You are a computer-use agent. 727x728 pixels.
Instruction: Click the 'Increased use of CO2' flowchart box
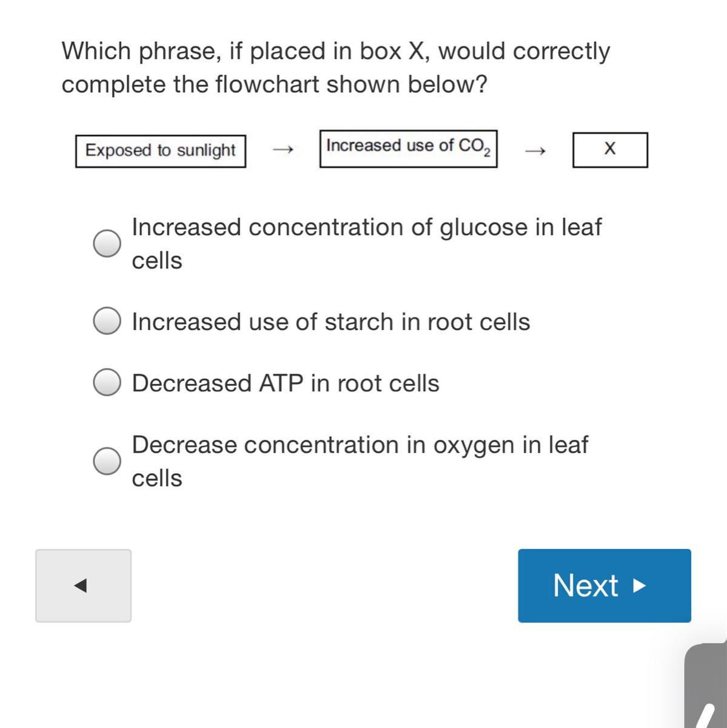408,148
